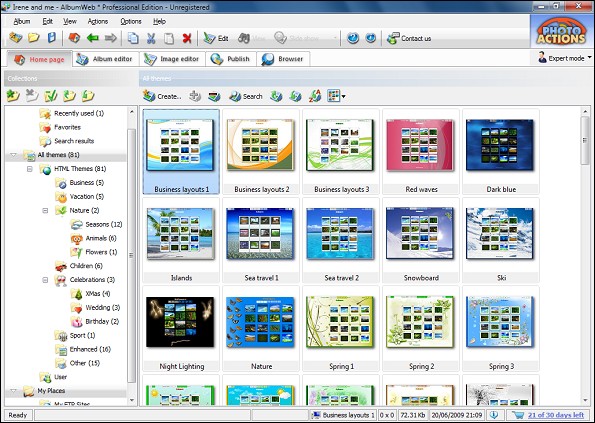
Task: Click the 21 of 30 days left link
Action: [x=556, y=415]
